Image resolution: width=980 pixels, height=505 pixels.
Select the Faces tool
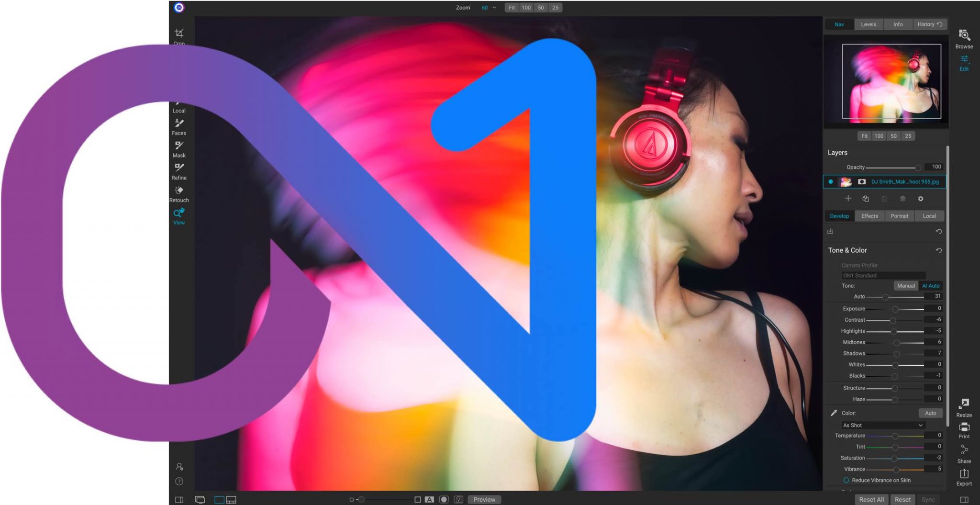179,127
